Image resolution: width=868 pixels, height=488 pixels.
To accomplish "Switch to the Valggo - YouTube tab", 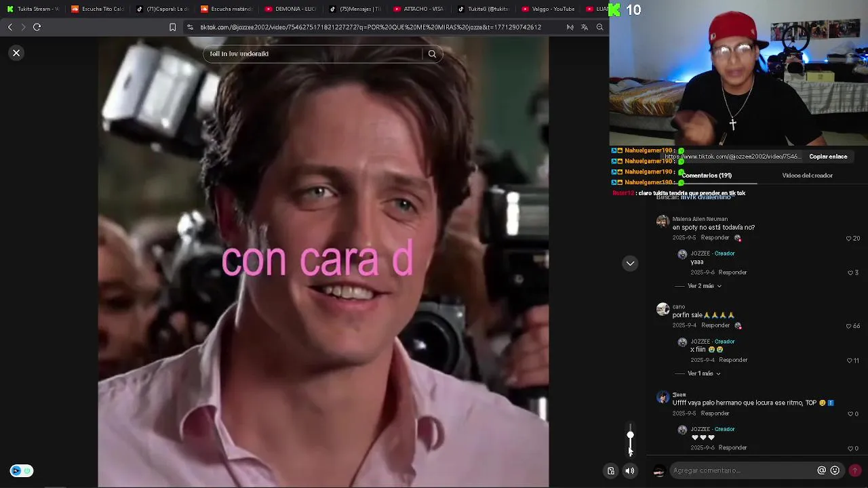I will point(547,9).
